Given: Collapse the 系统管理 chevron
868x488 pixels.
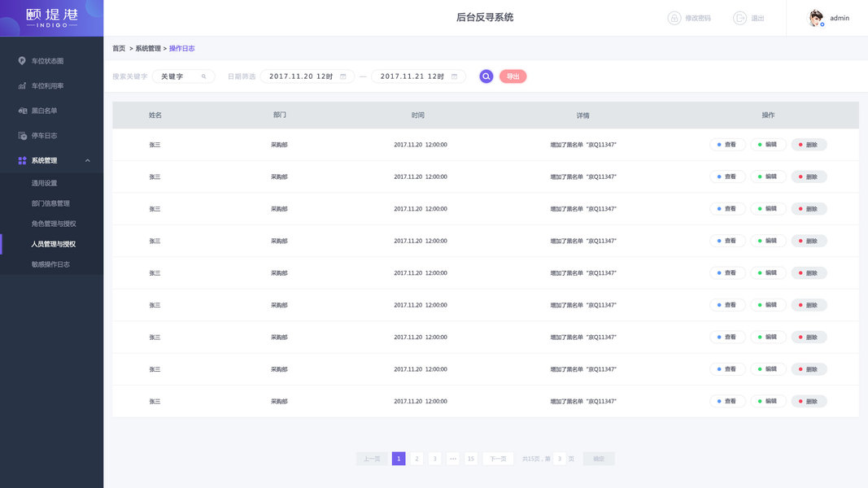Looking at the screenshot, I should pos(88,160).
